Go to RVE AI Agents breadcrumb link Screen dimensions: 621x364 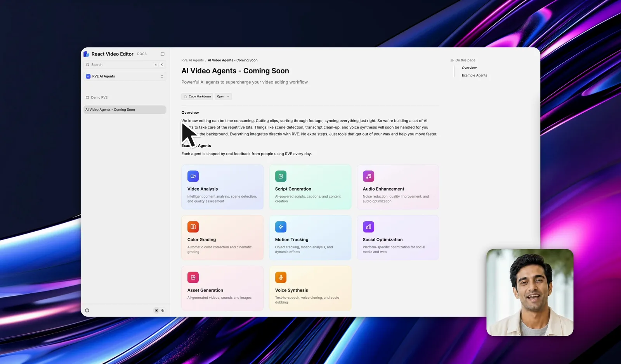(x=193, y=61)
